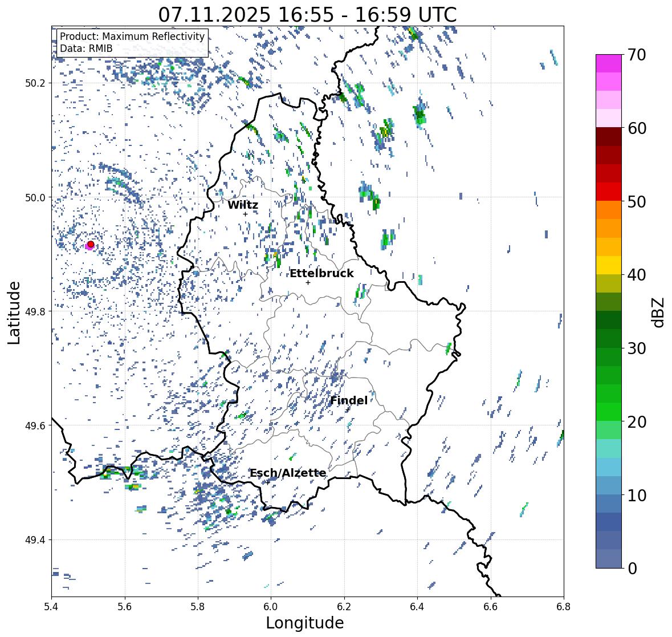
Task: Click the 6.0 longitude tick label
Action: pos(271,607)
